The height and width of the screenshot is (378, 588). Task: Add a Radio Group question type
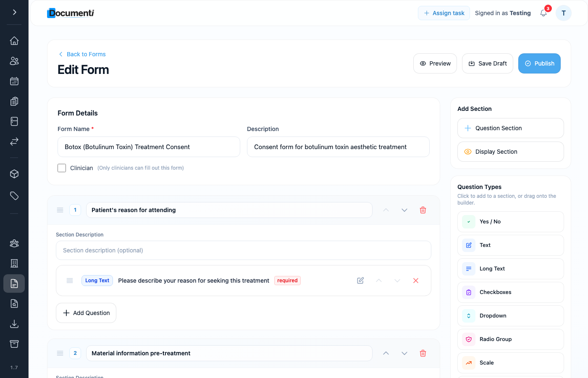(511, 339)
